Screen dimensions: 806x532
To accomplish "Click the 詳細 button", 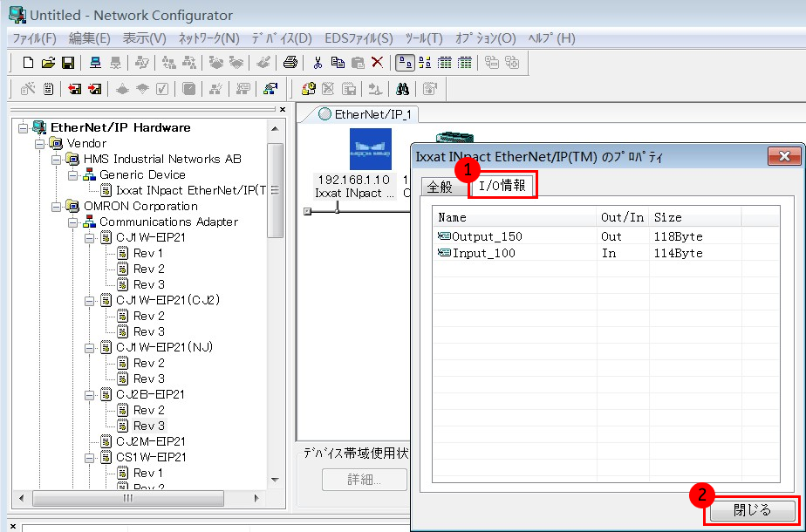I will [365, 480].
